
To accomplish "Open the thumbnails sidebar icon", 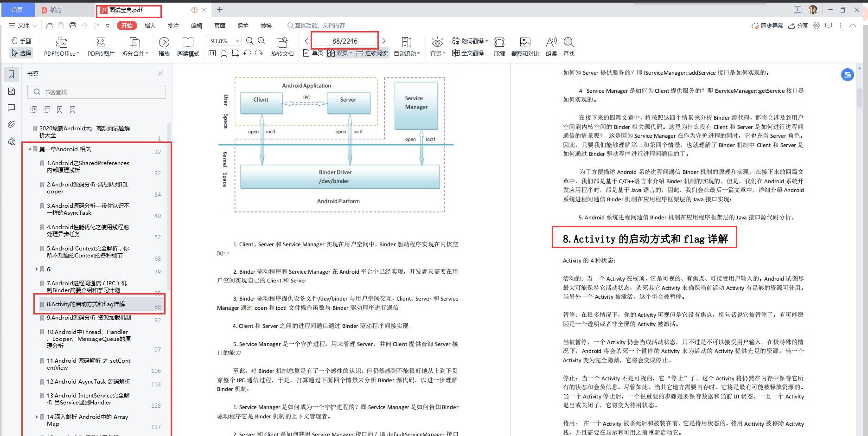I will pyautogui.click(x=12, y=91).
